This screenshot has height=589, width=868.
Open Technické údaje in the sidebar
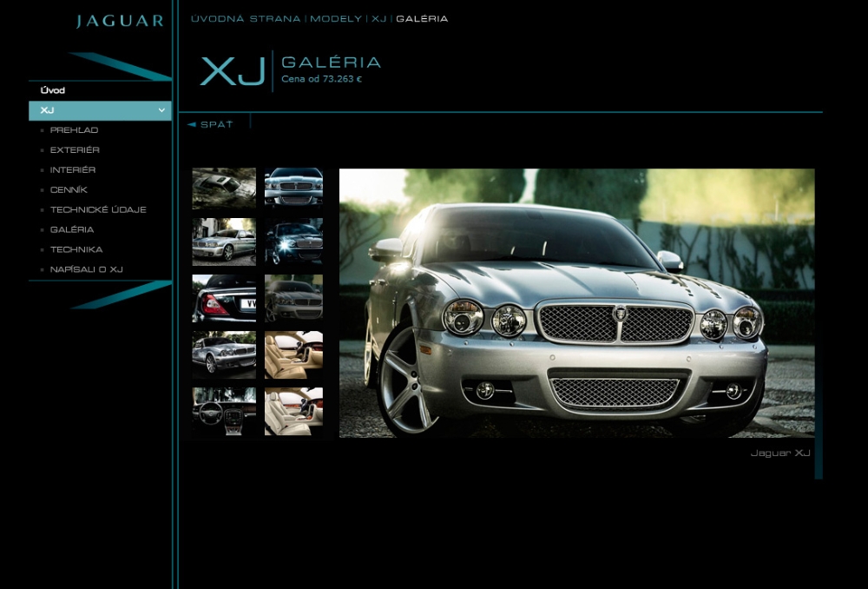(x=98, y=210)
